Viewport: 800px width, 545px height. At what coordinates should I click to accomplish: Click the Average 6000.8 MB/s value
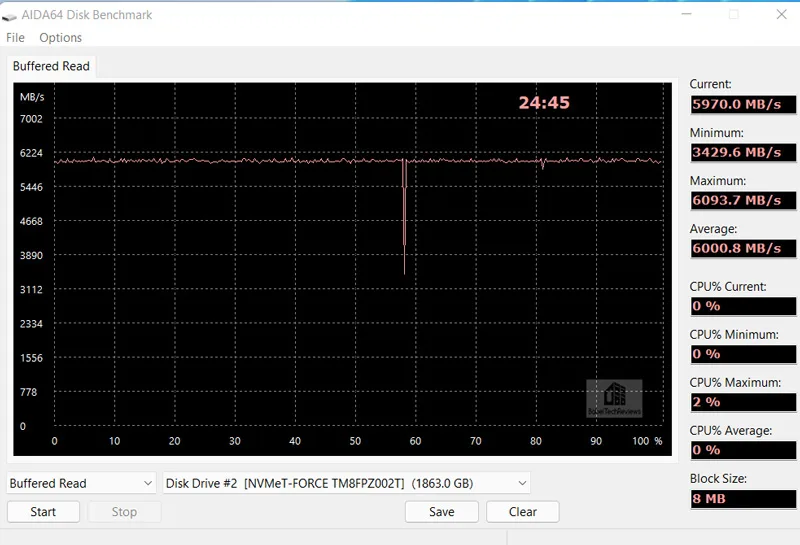(743, 249)
